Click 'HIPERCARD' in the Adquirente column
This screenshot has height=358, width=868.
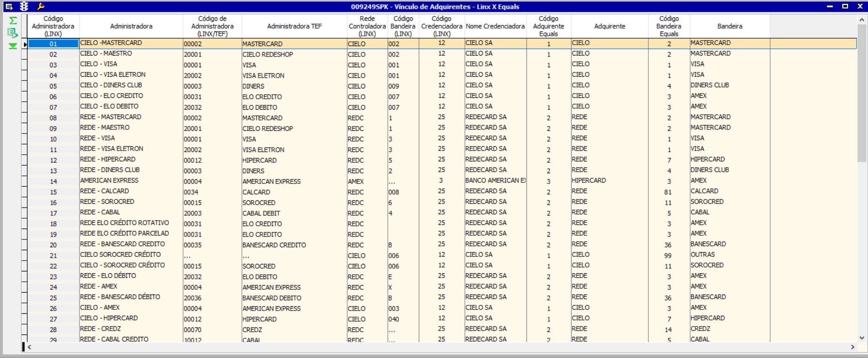point(610,181)
